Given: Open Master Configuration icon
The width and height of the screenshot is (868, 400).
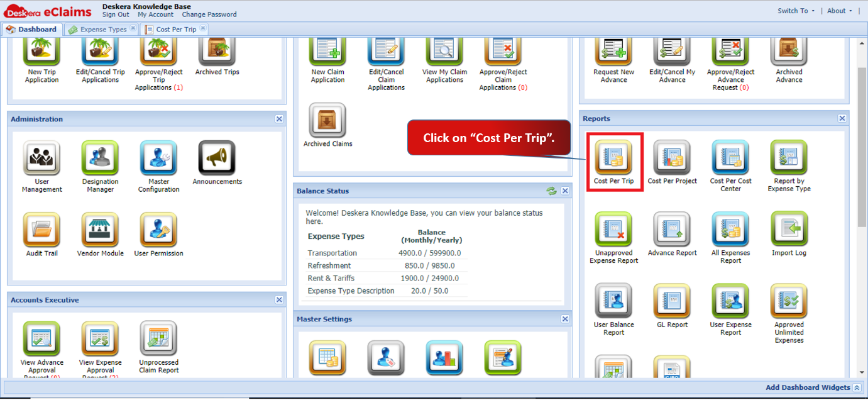Looking at the screenshot, I should [x=158, y=158].
